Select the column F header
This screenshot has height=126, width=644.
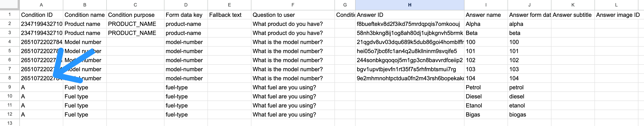coord(293,5)
